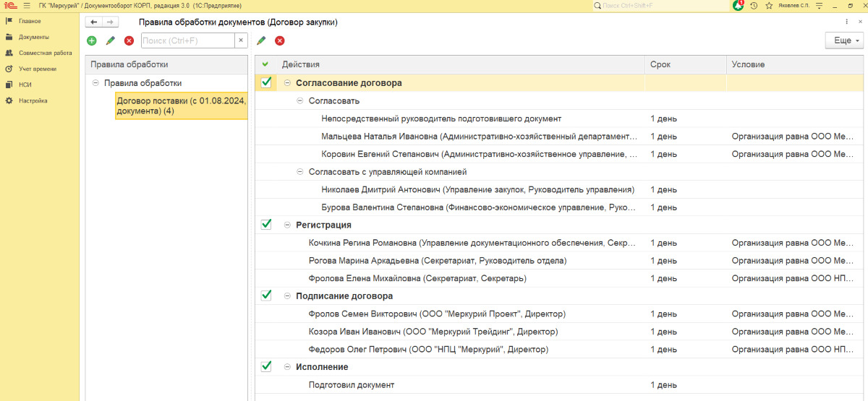Open the Документы section
This screenshot has height=401, width=868.
click(33, 37)
